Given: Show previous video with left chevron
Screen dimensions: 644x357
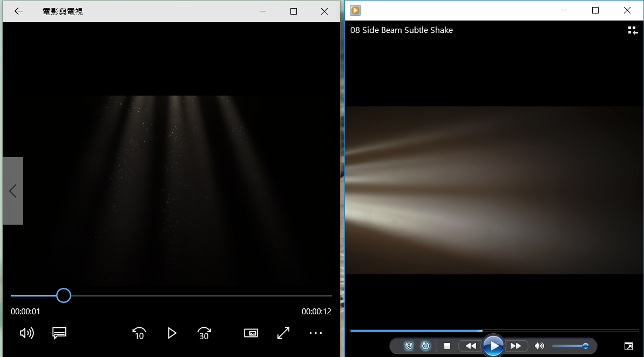Looking at the screenshot, I should tap(13, 191).
